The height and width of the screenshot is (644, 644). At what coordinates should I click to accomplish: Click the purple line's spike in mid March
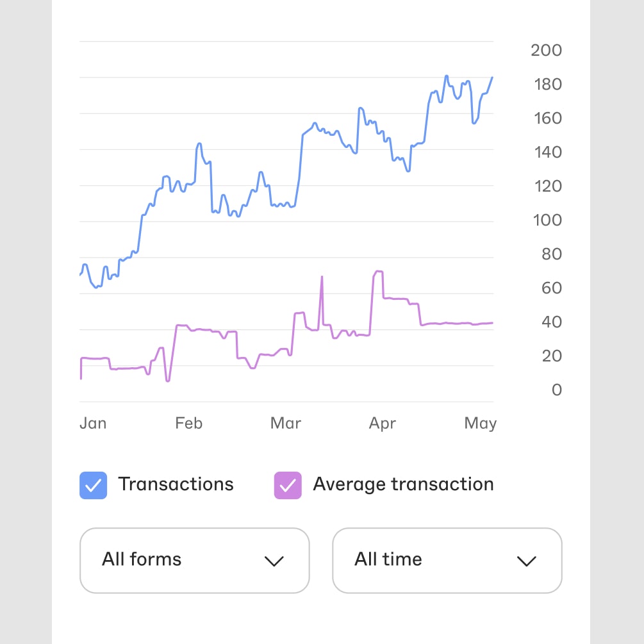tap(322, 277)
